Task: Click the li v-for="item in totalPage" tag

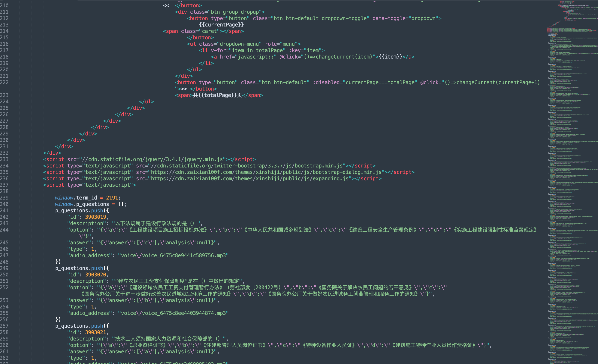Action: click(x=262, y=50)
